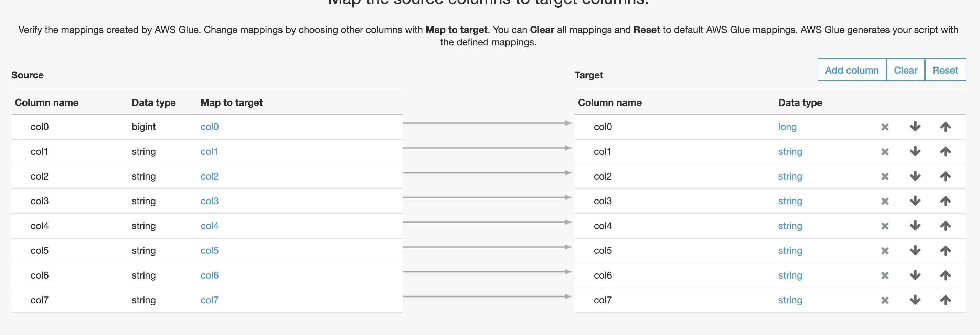This screenshot has width=980, height=335.
Task: Click Map to target link for col0
Action: [x=209, y=127]
